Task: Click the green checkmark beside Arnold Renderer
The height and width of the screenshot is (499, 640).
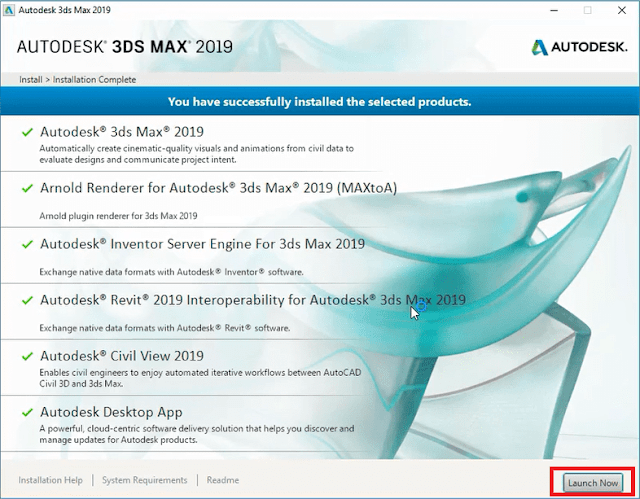Action: tap(27, 188)
